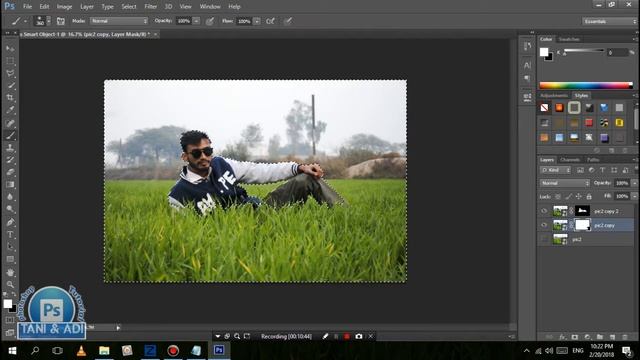Open the Select menu

pos(129,7)
